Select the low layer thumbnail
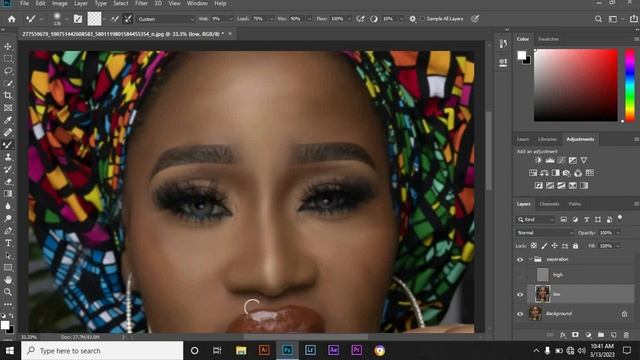The width and height of the screenshot is (640, 360). coord(542,294)
